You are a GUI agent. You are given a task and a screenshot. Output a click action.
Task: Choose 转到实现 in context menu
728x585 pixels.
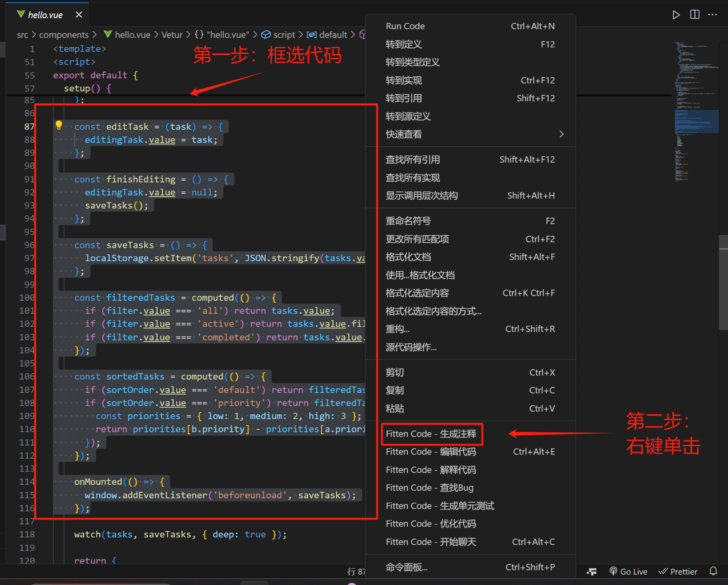tap(470, 81)
